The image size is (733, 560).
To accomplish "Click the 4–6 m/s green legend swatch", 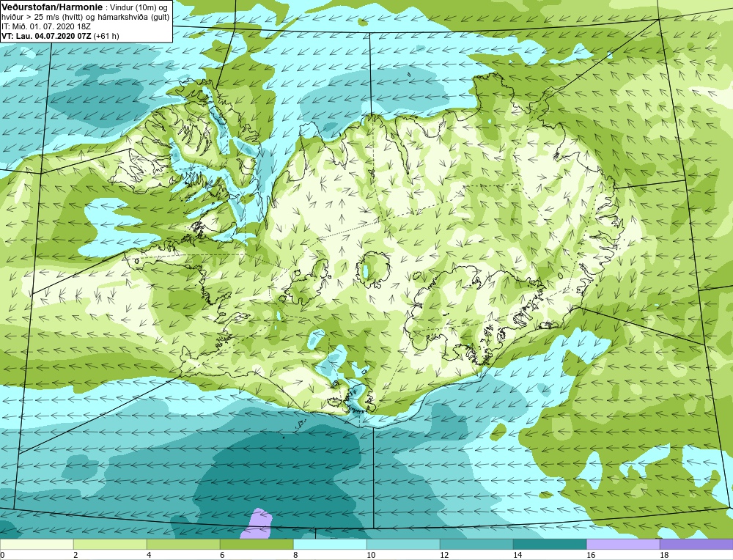I will point(183,544).
